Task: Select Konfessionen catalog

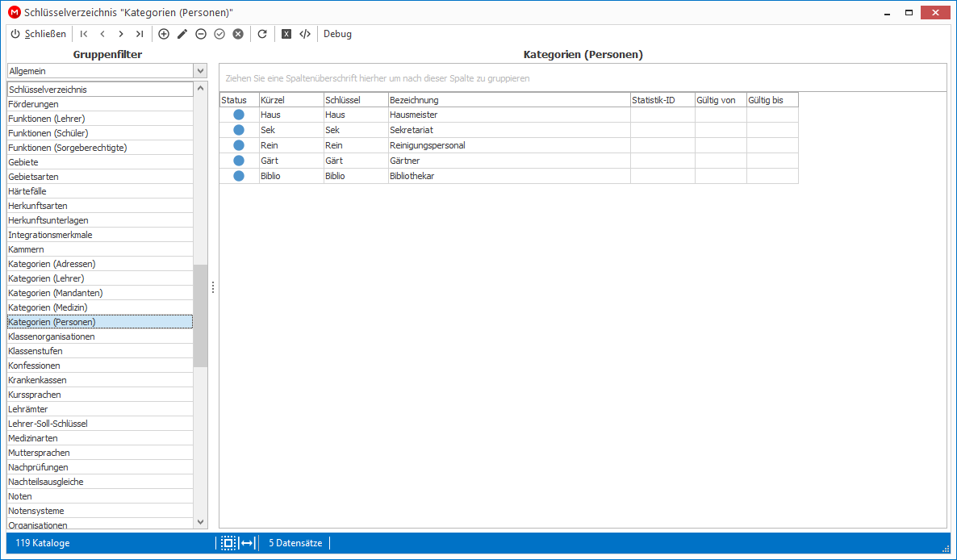Action: pos(100,366)
